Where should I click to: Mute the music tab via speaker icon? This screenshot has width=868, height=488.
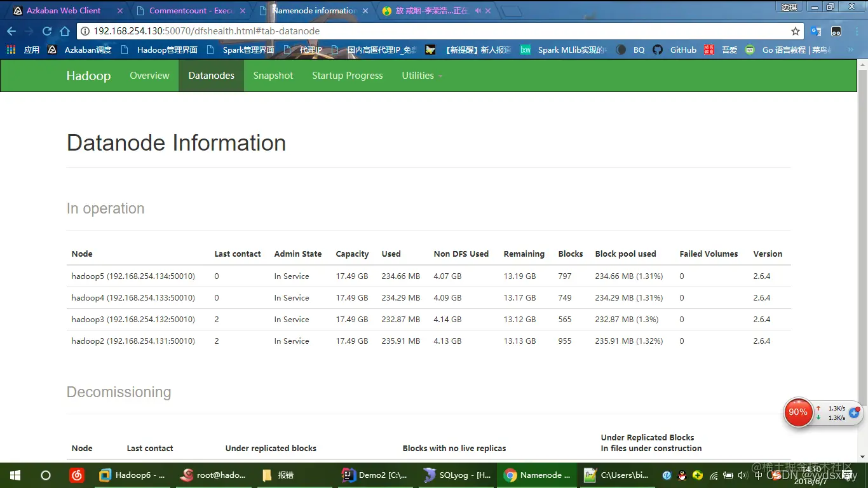(x=478, y=11)
